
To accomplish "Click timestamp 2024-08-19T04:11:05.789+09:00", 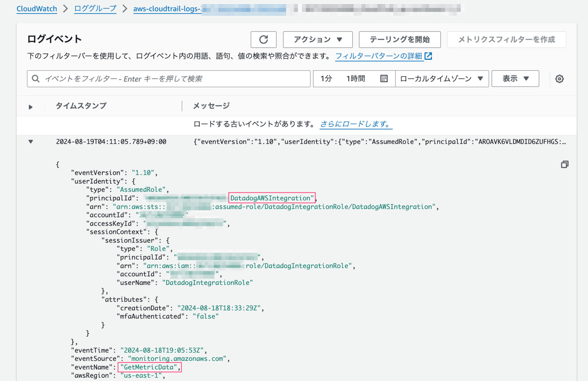I will 111,142.
